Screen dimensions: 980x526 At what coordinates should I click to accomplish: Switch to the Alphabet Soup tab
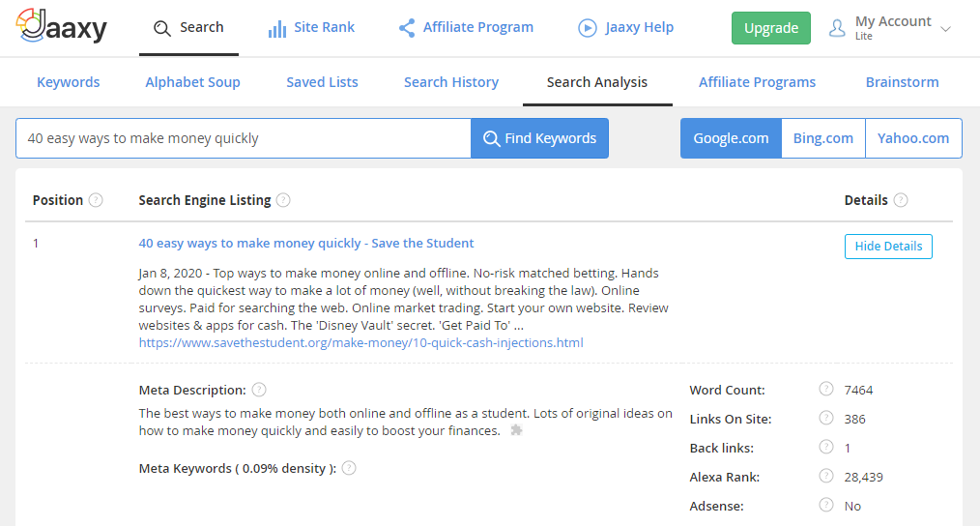[x=192, y=82]
